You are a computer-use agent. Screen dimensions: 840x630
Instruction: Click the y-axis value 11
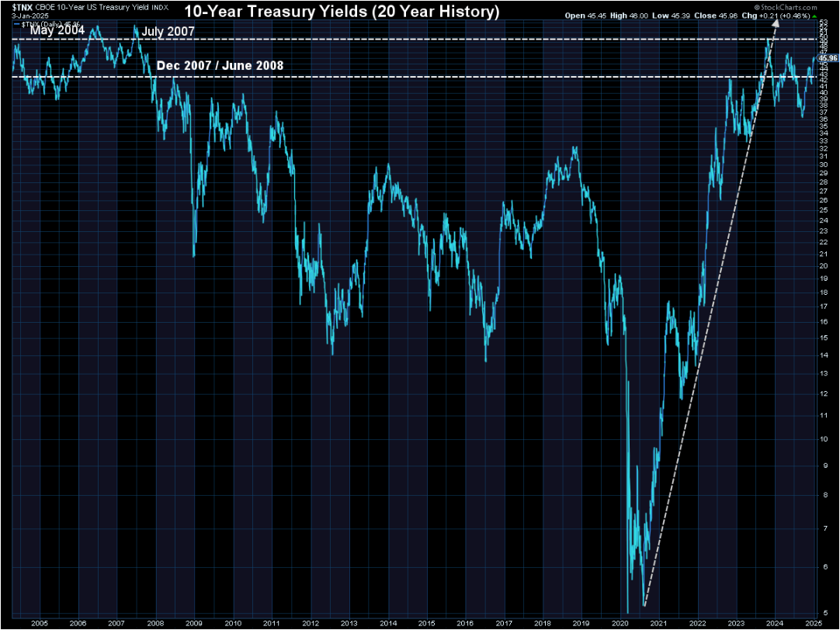[824, 415]
